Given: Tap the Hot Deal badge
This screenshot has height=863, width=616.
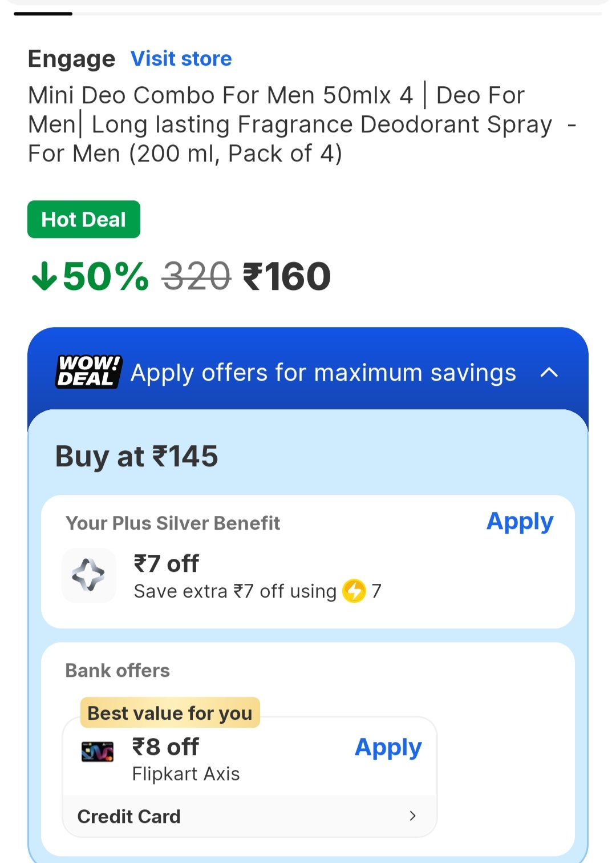Looking at the screenshot, I should 84,220.
